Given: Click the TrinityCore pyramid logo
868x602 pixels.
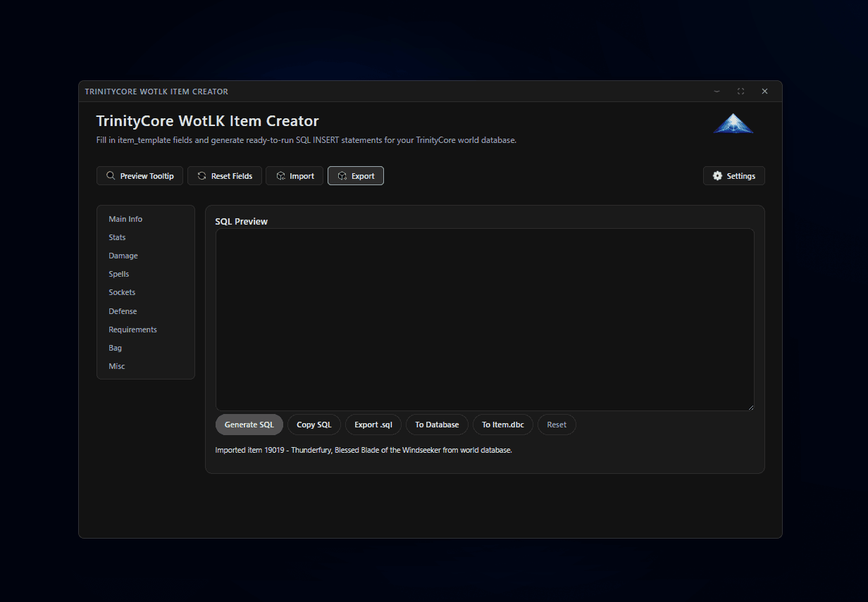Looking at the screenshot, I should coord(733,123).
